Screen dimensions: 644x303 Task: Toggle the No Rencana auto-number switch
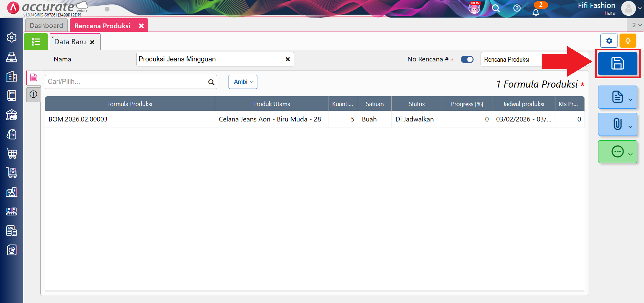tap(467, 59)
